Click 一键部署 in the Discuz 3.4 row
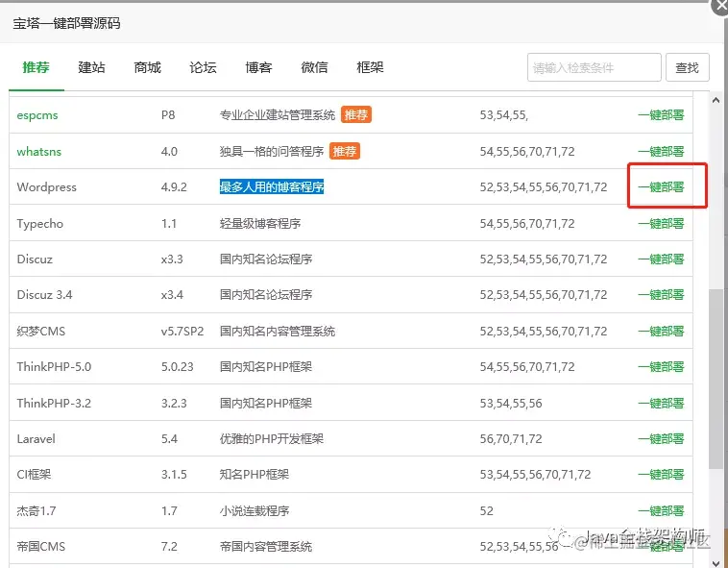This screenshot has width=728, height=568. pyautogui.click(x=661, y=295)
